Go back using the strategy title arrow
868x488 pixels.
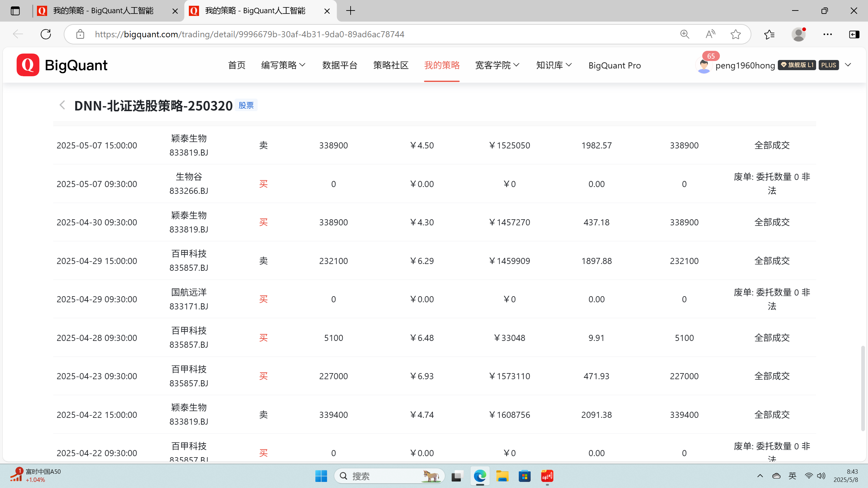(62, 105)
